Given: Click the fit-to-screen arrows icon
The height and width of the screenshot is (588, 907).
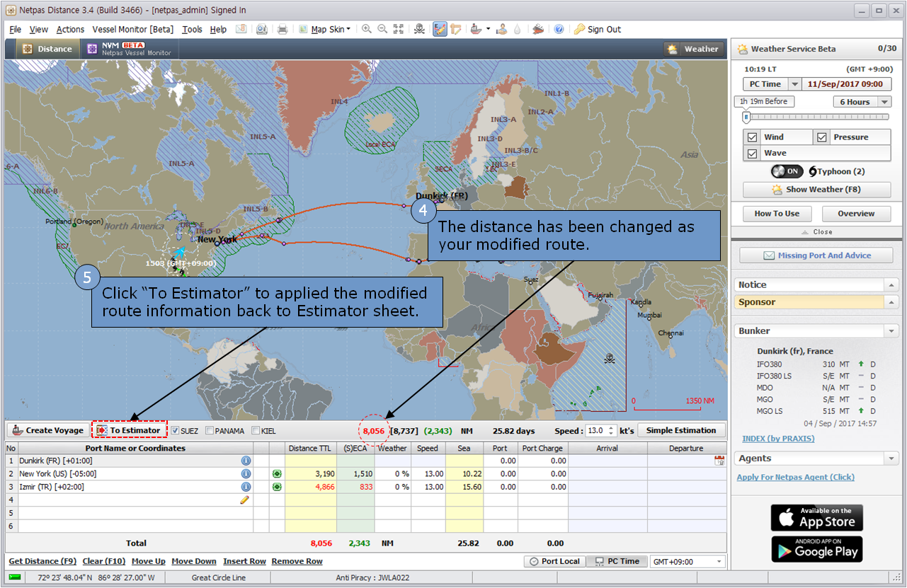Looking at the screenshot, I should coord(399,29).
